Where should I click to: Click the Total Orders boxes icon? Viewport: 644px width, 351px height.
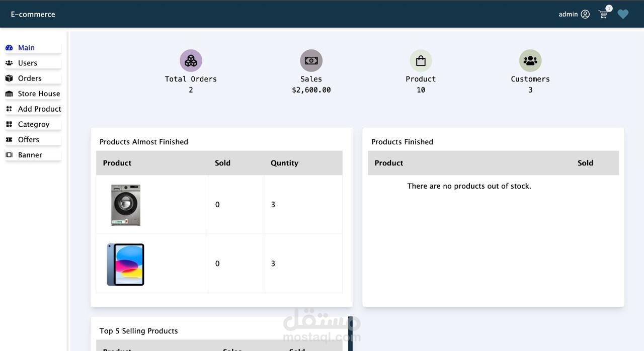pyautogui.click(x=191, y=61)
